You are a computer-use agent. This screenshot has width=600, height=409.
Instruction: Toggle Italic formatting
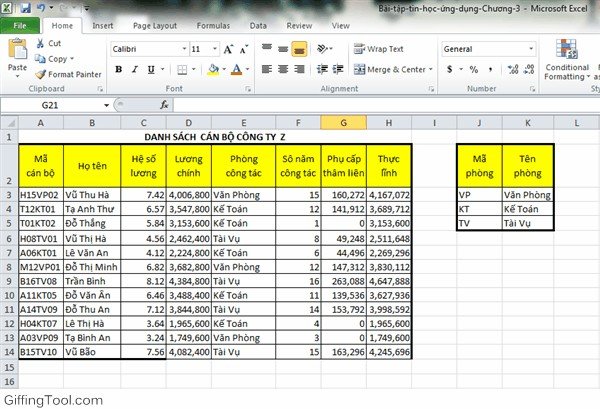(x=134, y=69)
